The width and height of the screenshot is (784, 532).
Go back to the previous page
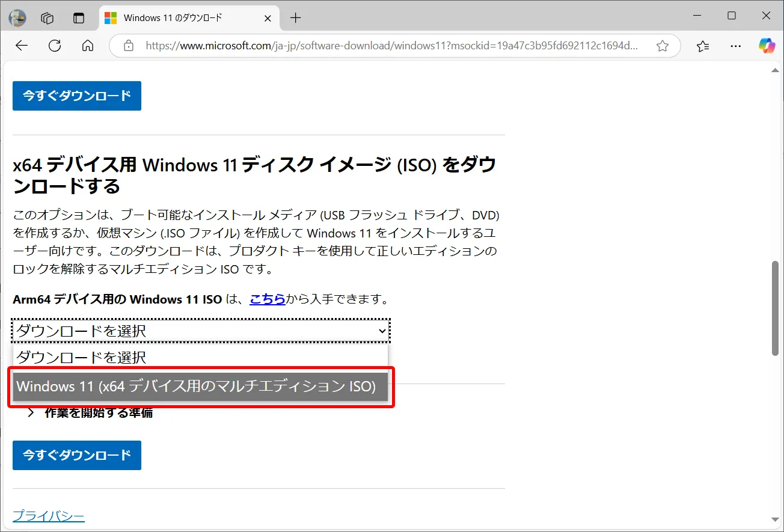click(22, 46)
